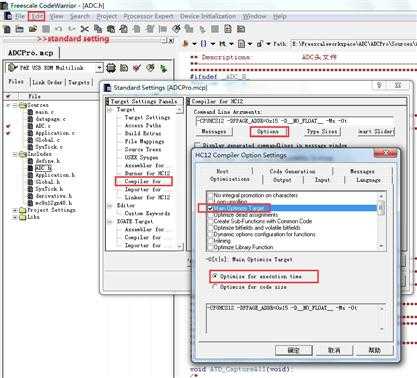Click the 确定 confirm button
Screen dimensions: 417x378
point(293,350)
